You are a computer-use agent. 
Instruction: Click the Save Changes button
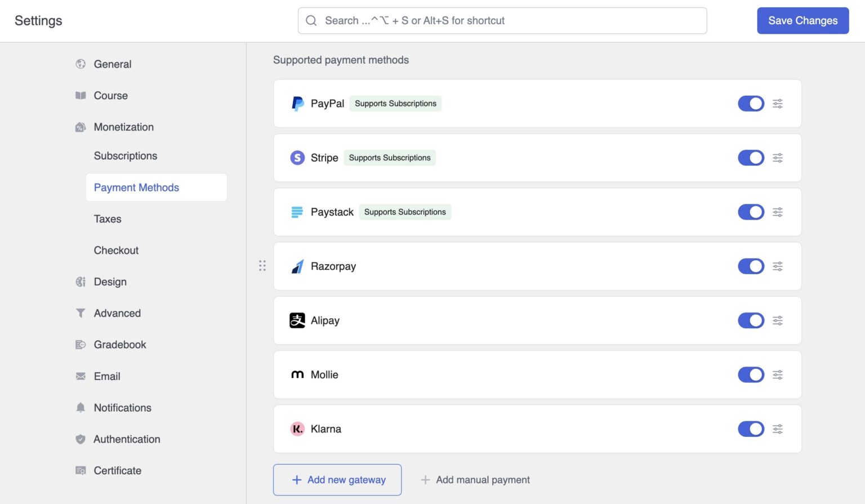(x=802, y=20)
